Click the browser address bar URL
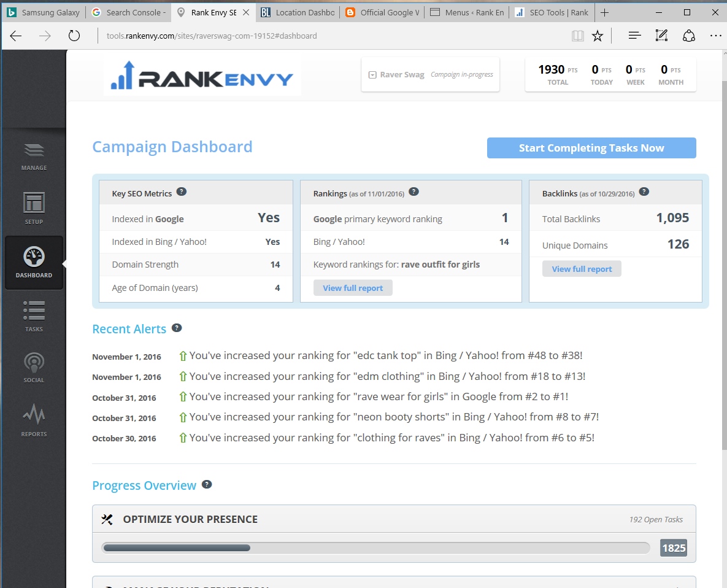 click(212, 36)
